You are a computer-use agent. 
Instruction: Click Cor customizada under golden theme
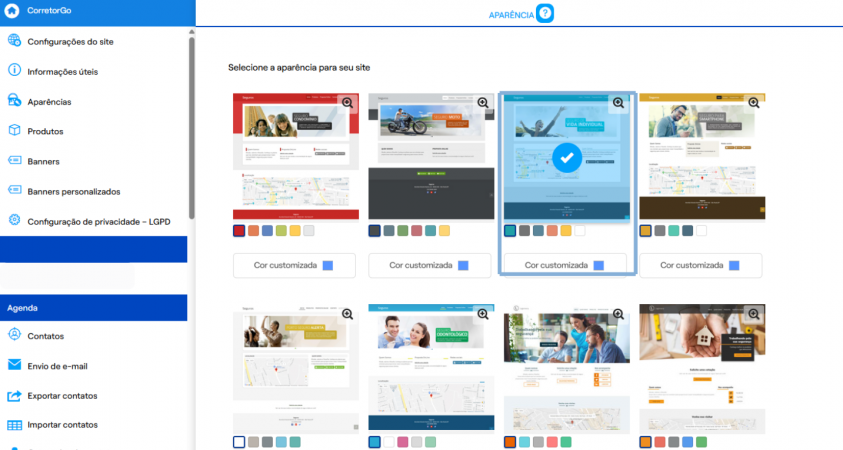(x=701, y=266)
